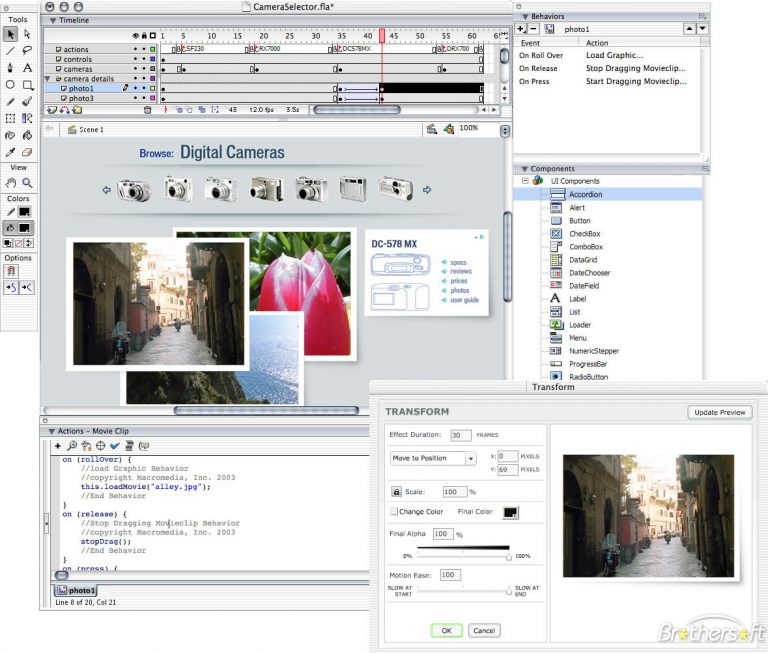Click Add Behavior plus button
Screen dimensions: 768x653
521,29
